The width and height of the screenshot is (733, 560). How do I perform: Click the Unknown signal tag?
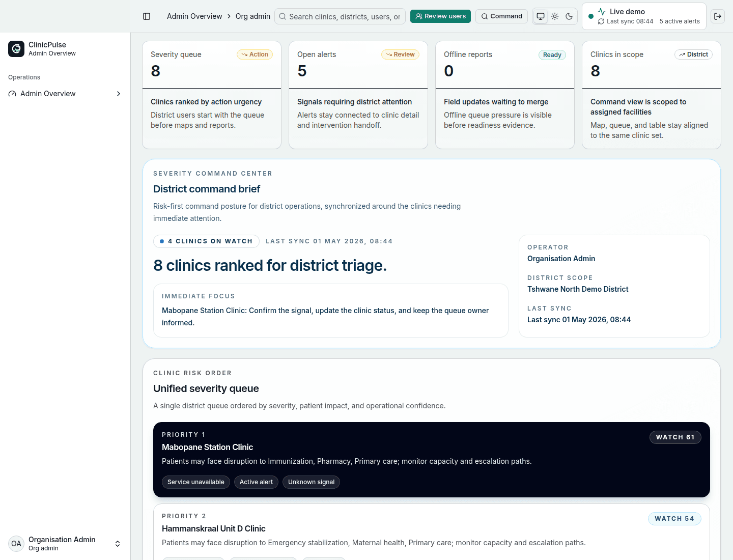311,482
